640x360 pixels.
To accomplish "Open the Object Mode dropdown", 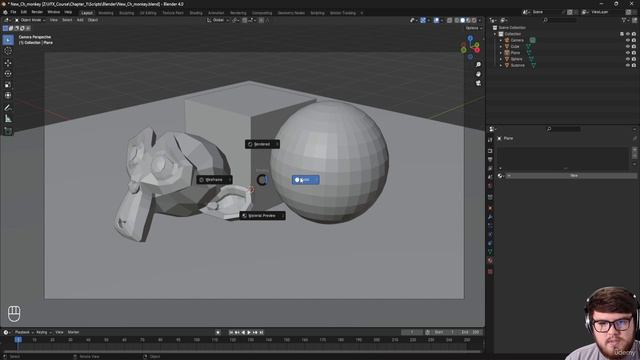I will [x=30, y=20].
